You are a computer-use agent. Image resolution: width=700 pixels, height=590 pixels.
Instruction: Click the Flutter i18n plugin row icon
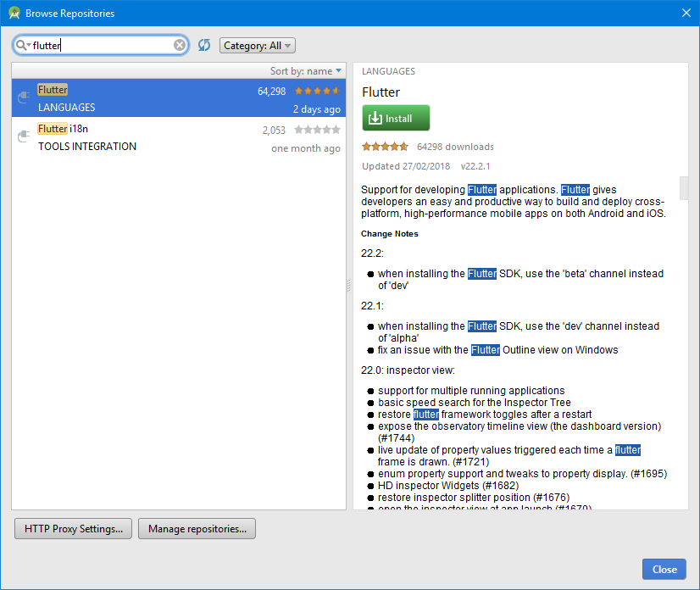point(24,136)
